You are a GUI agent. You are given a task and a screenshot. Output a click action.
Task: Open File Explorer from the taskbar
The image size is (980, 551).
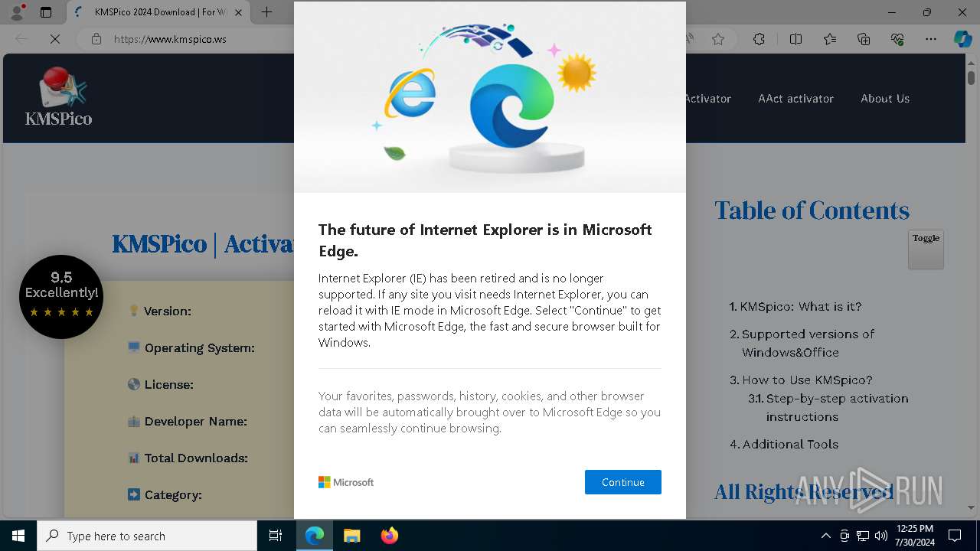[352, 536]
